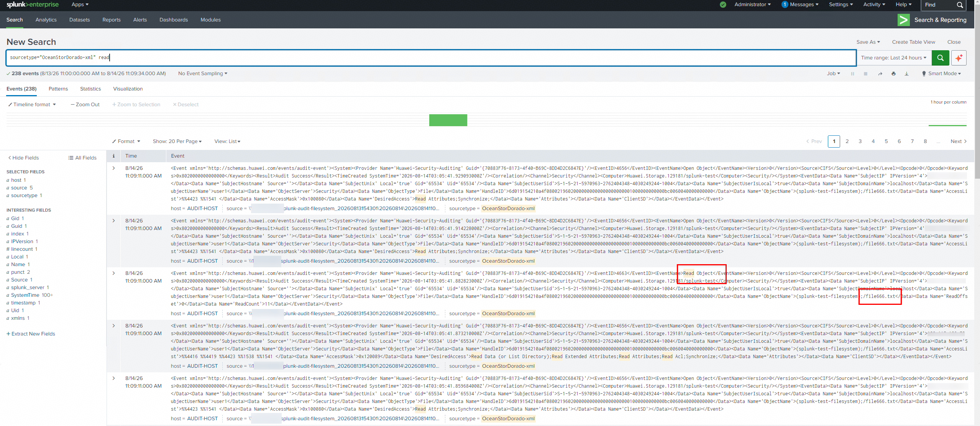Focus the search query input field

431,58
